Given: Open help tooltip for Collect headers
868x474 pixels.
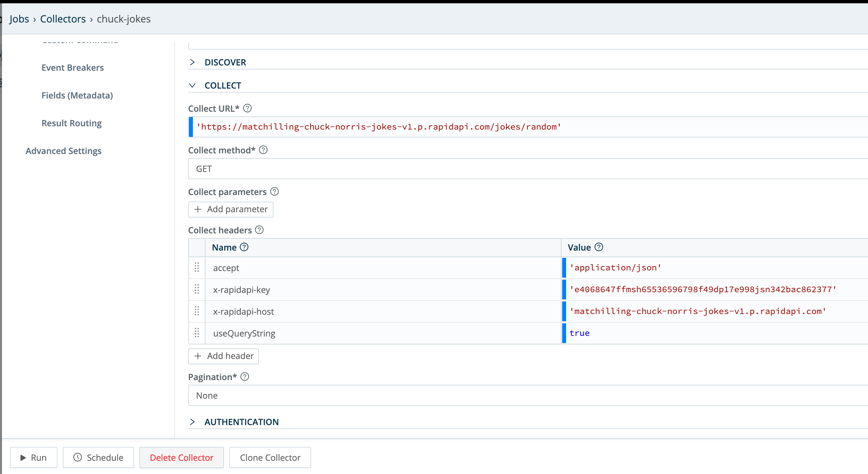Looking at the screenshot, I should tap(259, 230).
